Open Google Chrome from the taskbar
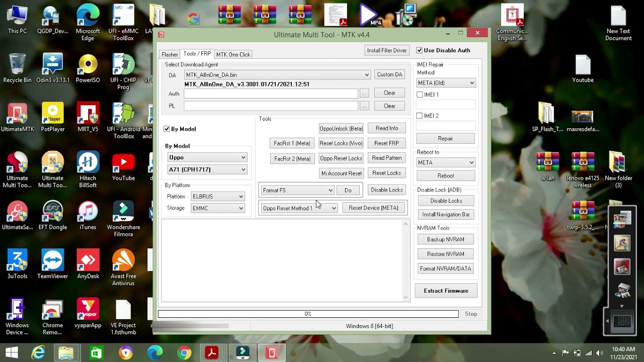 coord(184,353)
